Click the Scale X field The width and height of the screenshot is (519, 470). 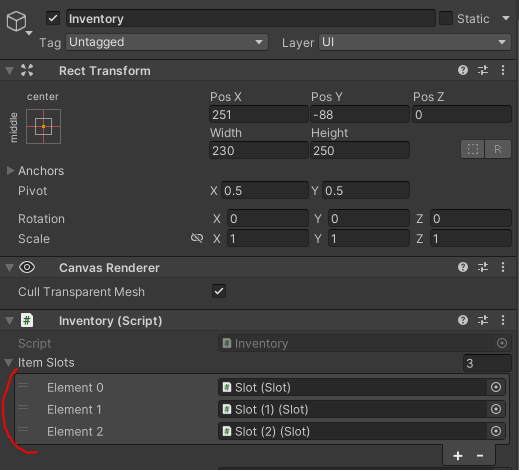click(x=268, y=238)
